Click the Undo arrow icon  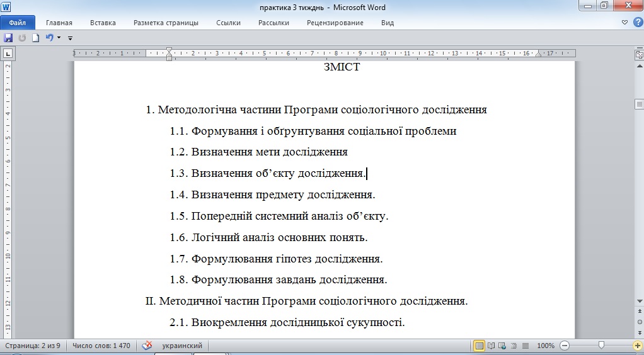point(49,38)
